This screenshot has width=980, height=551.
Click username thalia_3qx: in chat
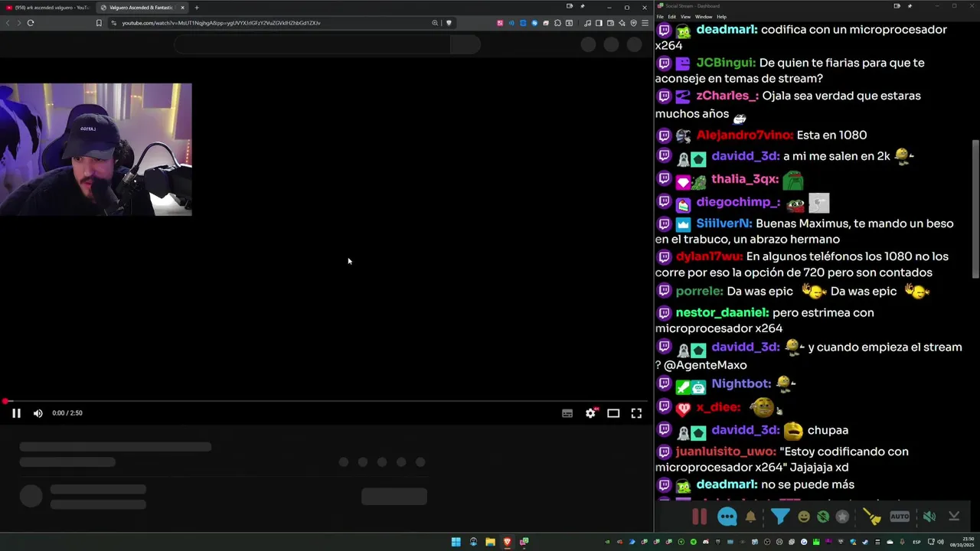click(745, 179)
